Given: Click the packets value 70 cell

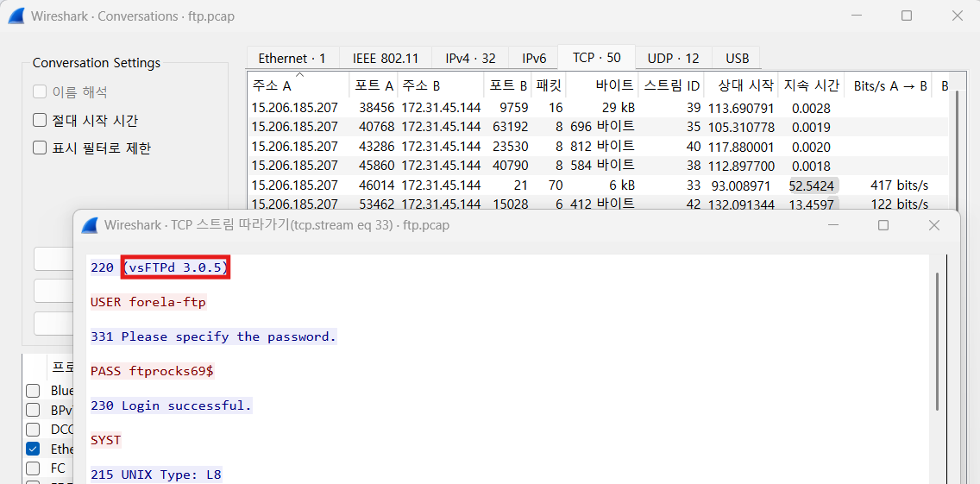Looking at the screenshot, I should tap(556, 185).
